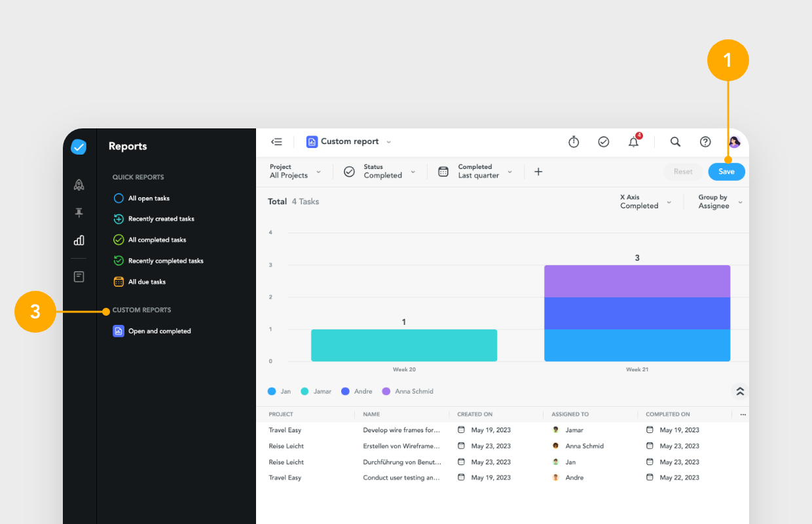
Task: Open the notifications bell with 4 badge
Action: tap(634, 141)
